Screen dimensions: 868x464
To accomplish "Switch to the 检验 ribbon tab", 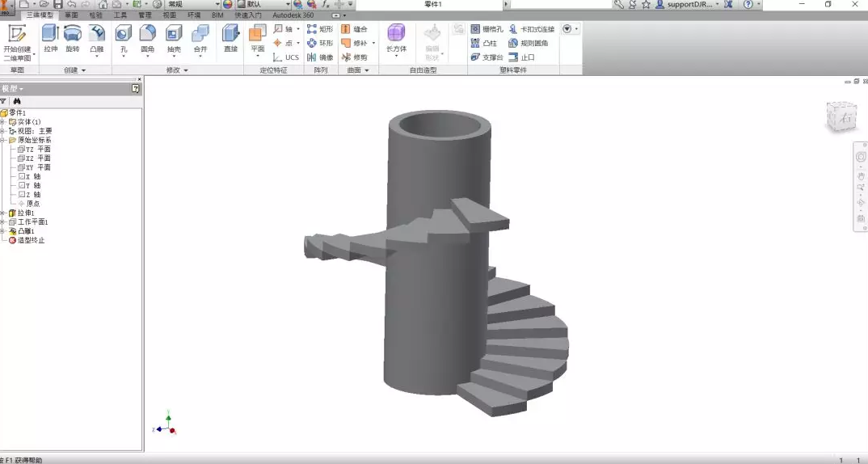I will [x=95, y=15].
